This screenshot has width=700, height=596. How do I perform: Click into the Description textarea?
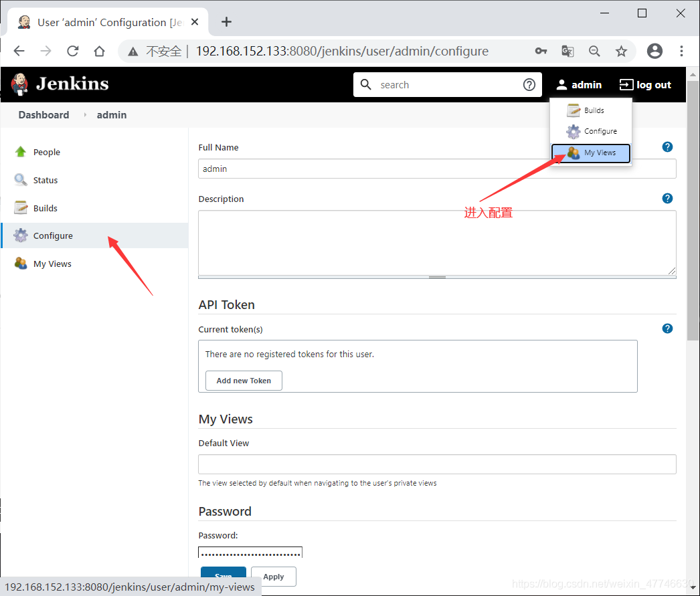point(437,243)
